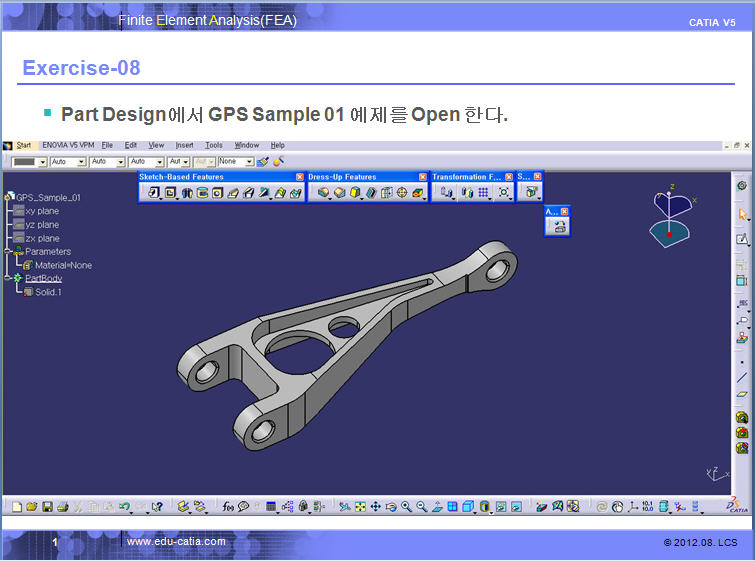Select the xy plane in specification tree
The height and width of the screenshot is (562, 755).
pyautogui.click(x=41, y=211)
